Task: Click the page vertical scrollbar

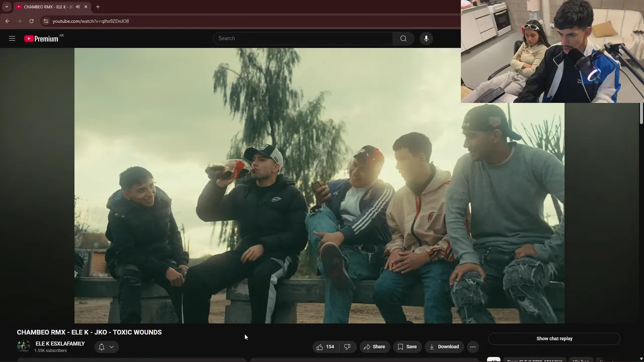Action: [641, 113]
